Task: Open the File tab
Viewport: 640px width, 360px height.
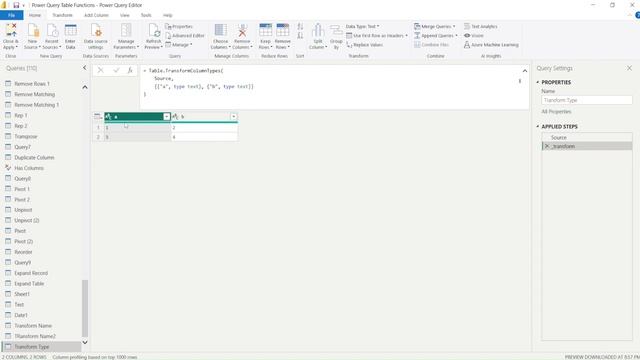Action: [x=11, y=15]
